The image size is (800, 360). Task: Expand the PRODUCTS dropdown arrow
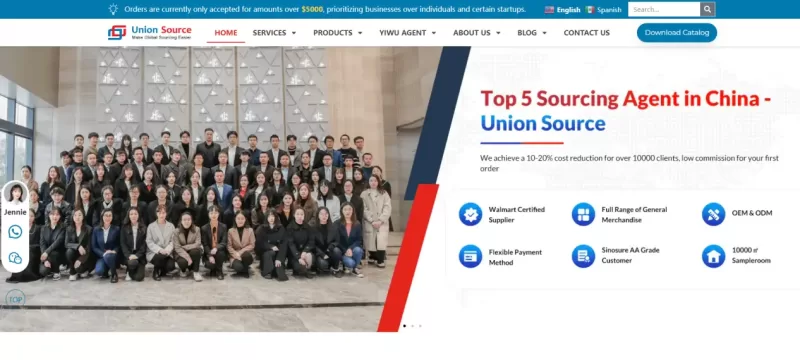click(x=360, y=33)
